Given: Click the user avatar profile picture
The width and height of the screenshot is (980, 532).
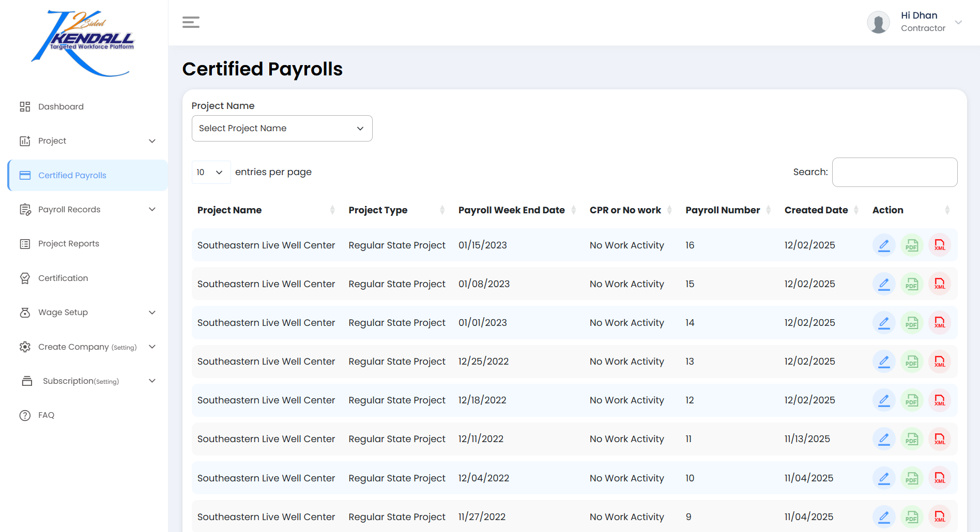Looking at the screenshot, I should (x=878, y=22).
